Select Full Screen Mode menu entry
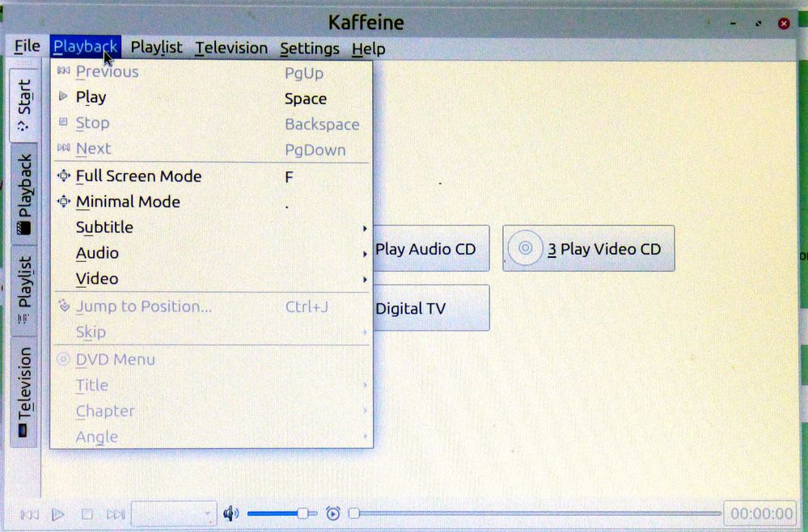Image resolution: width=808 pixels, height=532 pixels. (x=137, y=176)
